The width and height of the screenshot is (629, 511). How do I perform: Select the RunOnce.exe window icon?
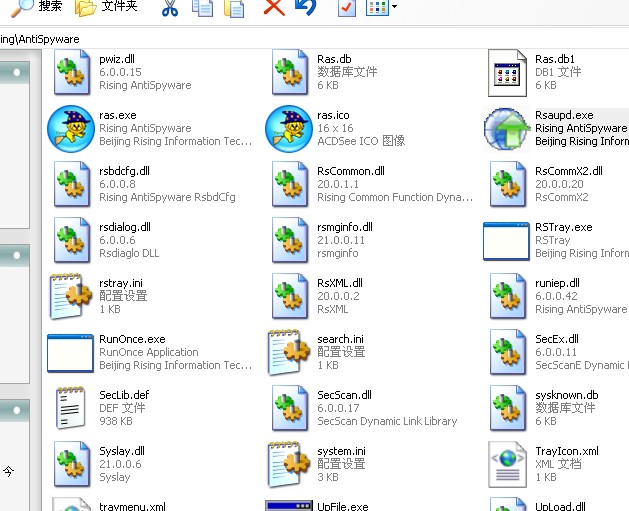(70, 353)
